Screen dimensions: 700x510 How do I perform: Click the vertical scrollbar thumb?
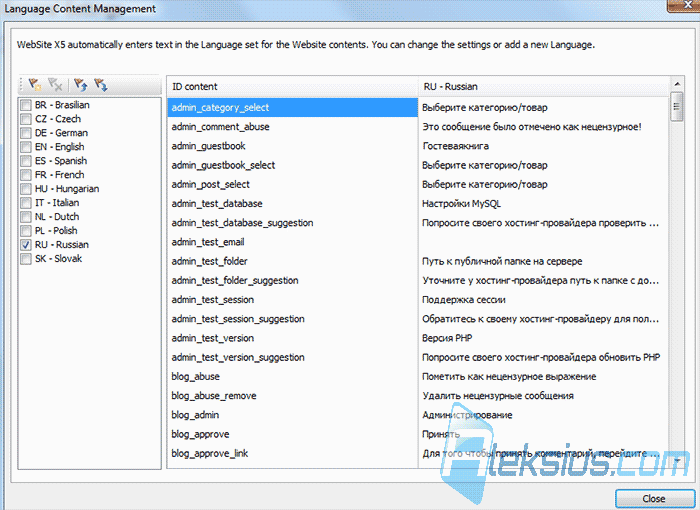[677, 106]
